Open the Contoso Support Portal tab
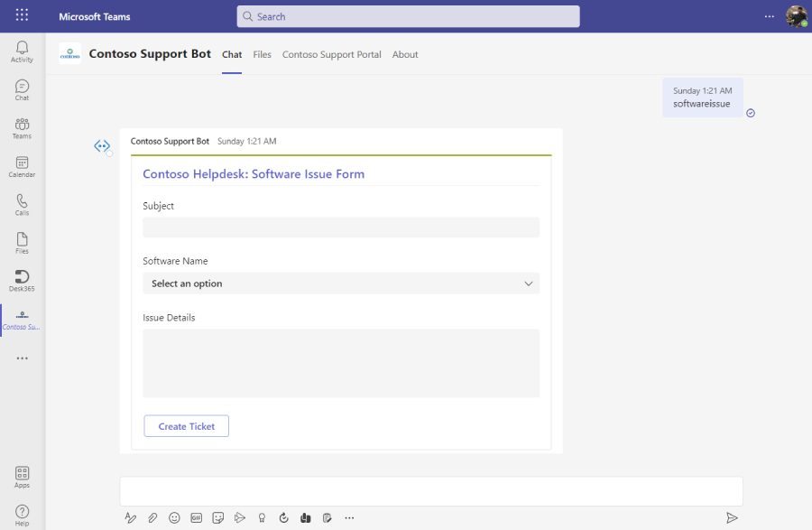This screenshot has width=812, height=530. [x=331, y=54]
